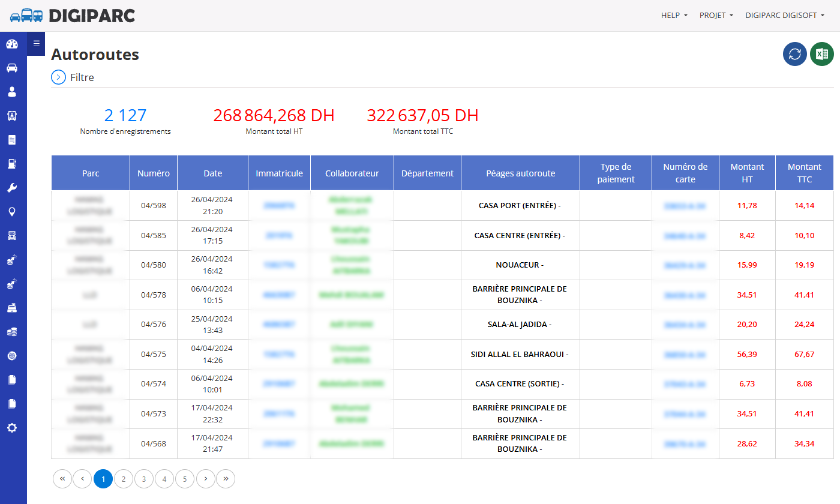Image resolution: width=840 pixels, height=504 pixels.
Task: Open the HELP dropdown menu
Action: (674, 16)
